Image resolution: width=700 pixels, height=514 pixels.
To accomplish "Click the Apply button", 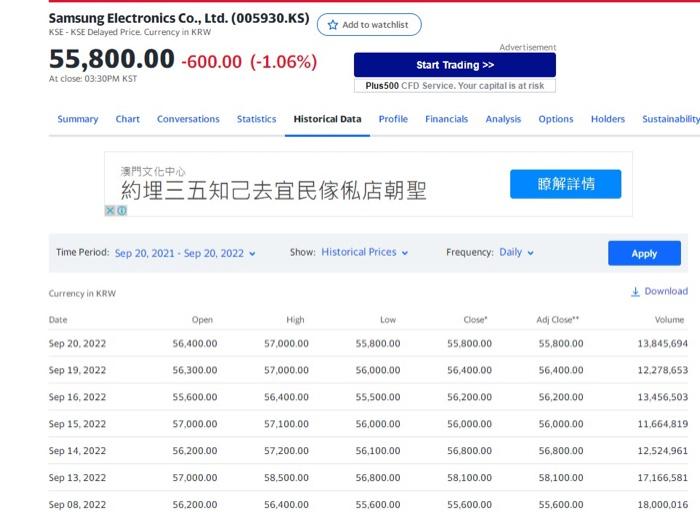I will click(x=644, y=253).
